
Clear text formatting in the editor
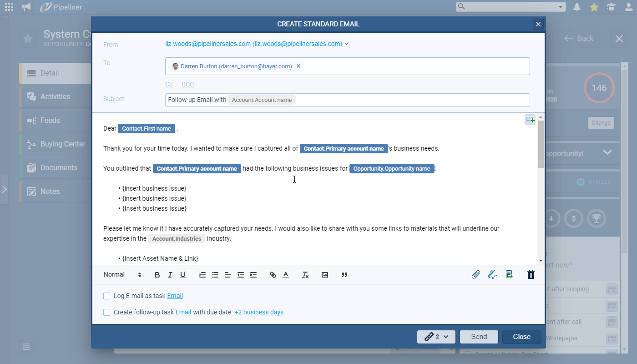[x=305, y=275]
